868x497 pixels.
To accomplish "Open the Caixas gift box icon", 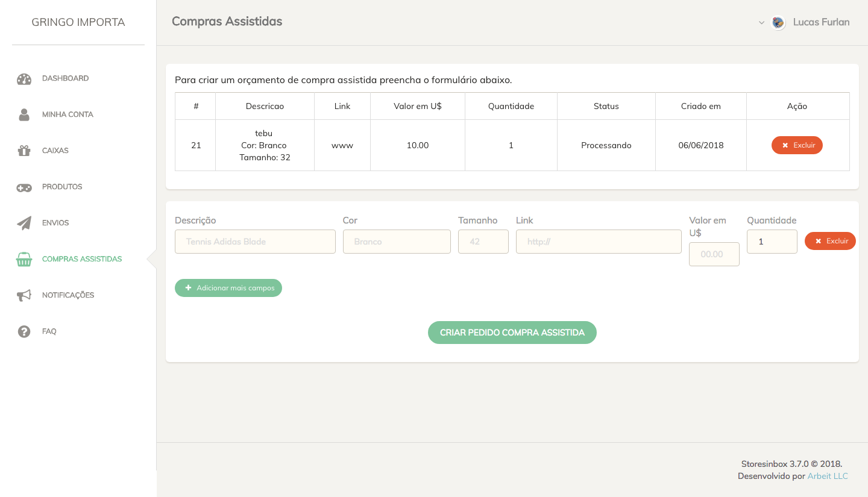I will [24, 151].
